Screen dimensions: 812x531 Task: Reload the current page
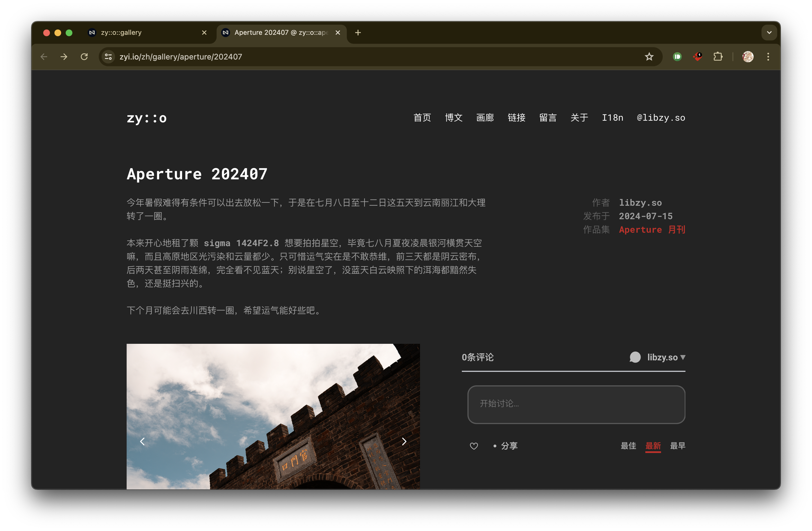(x=85, y=57)
